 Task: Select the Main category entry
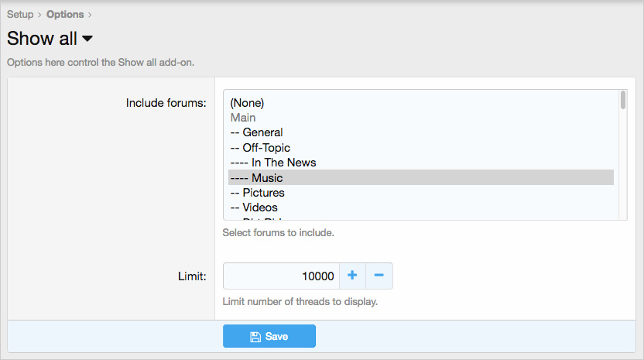point(243,118)
